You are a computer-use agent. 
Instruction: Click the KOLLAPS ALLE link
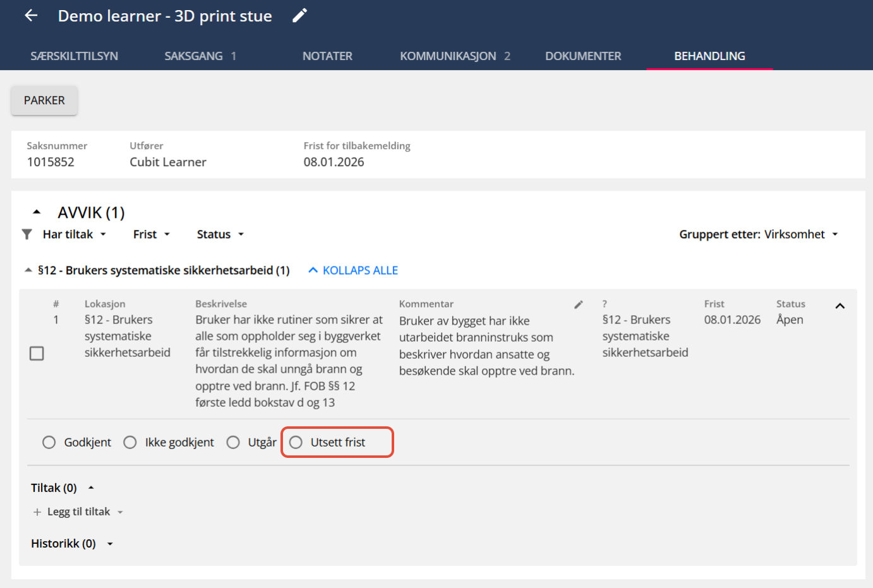pyautogui.click(x=353, y=270)
